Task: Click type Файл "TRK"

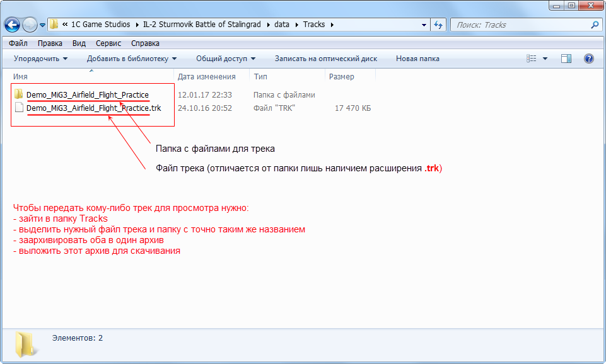Action: [x=274, y=108]
